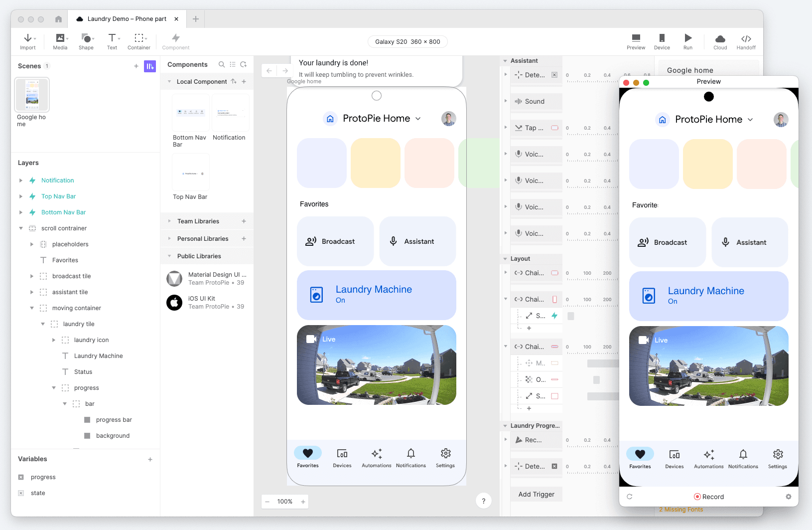Zoom in using the plus control near 100%
The width and height of the screenshot is (812, 530).
pyautogui.click(x=303, y=502)
